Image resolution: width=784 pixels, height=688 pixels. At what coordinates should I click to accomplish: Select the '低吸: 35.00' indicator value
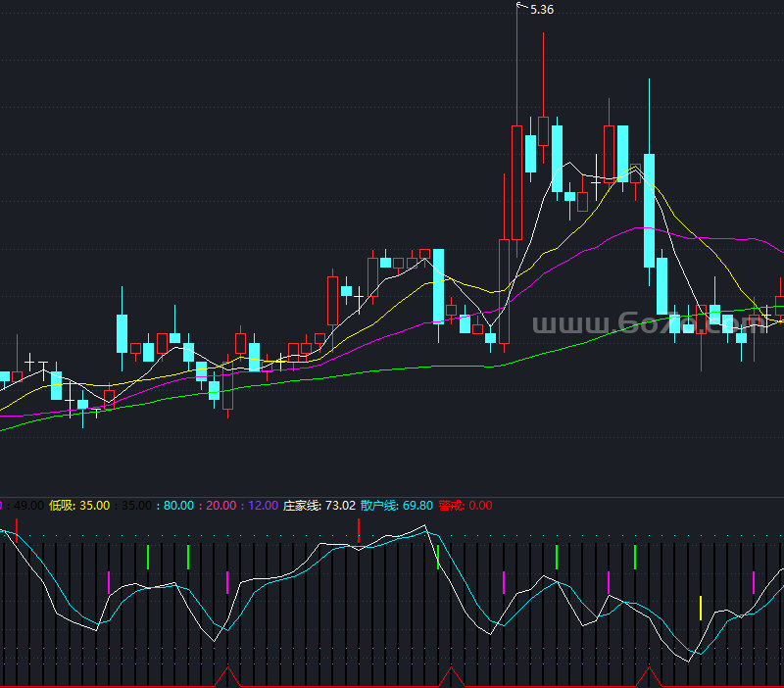tap(79, 506)
